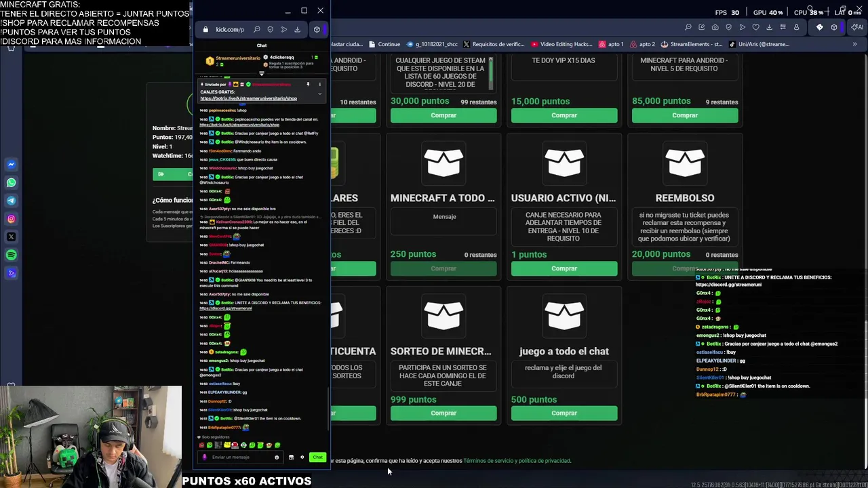Screen dimensions: 868x488
Task: Open the g_10182021_shcc bookmark
Action: pyautogui.click(x=431, y=44)
